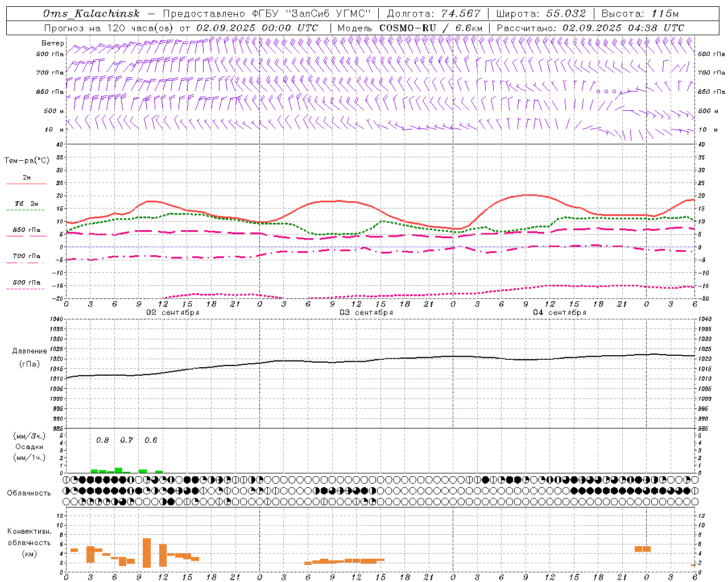Click the 03 сентября date label
The height and width of the screenshot is (582, 728).
[x=366, y=313]
